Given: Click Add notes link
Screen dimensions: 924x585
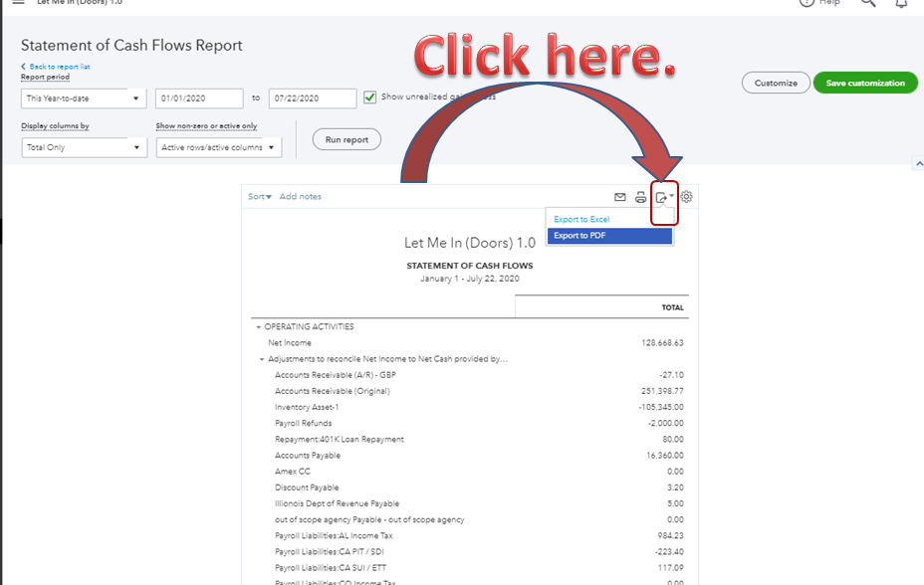Looking at the screenshot, I should point(301,197).
